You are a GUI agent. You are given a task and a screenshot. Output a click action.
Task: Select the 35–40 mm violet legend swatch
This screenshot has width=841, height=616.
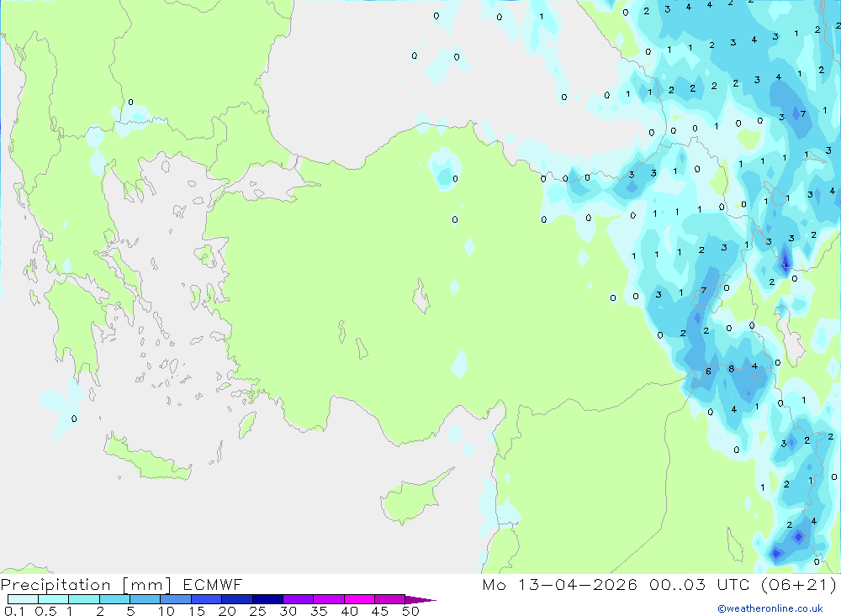pos(328,599)
